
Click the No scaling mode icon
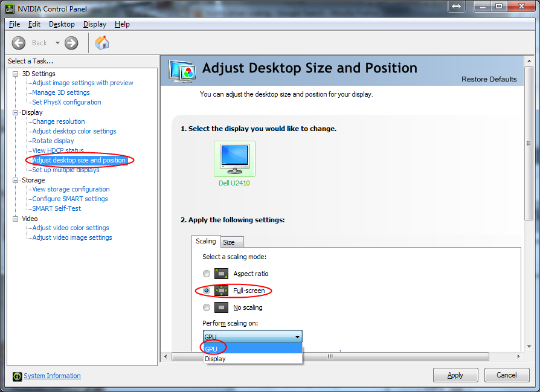click(221, 307)
